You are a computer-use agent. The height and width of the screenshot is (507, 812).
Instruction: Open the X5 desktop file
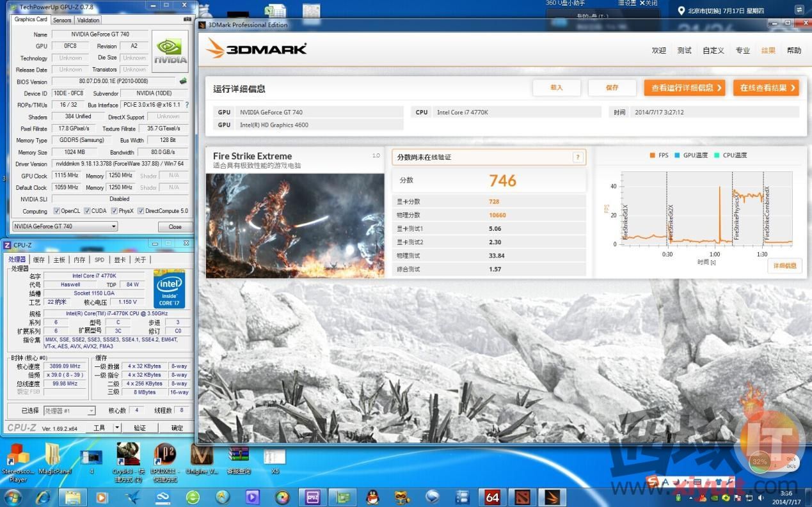point(275,460)
